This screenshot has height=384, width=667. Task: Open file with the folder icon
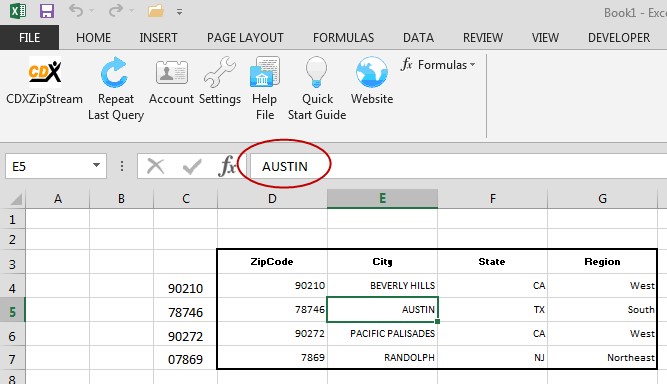coord(156,11)
